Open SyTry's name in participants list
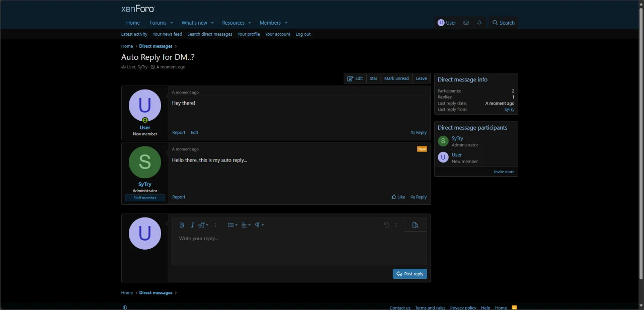Screen dimensions: 644x310 (457, 138)
